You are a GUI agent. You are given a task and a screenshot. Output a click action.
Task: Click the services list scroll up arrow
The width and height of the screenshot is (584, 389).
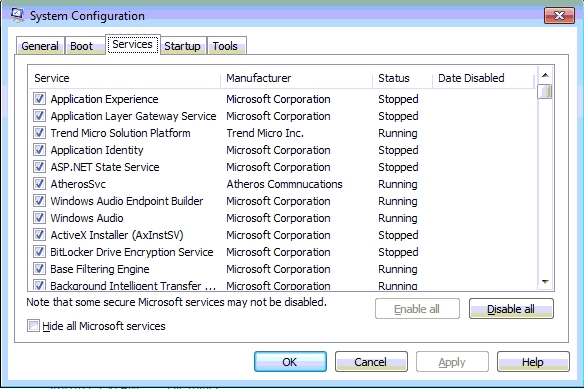pyautogui.click(x=545, y=75)
